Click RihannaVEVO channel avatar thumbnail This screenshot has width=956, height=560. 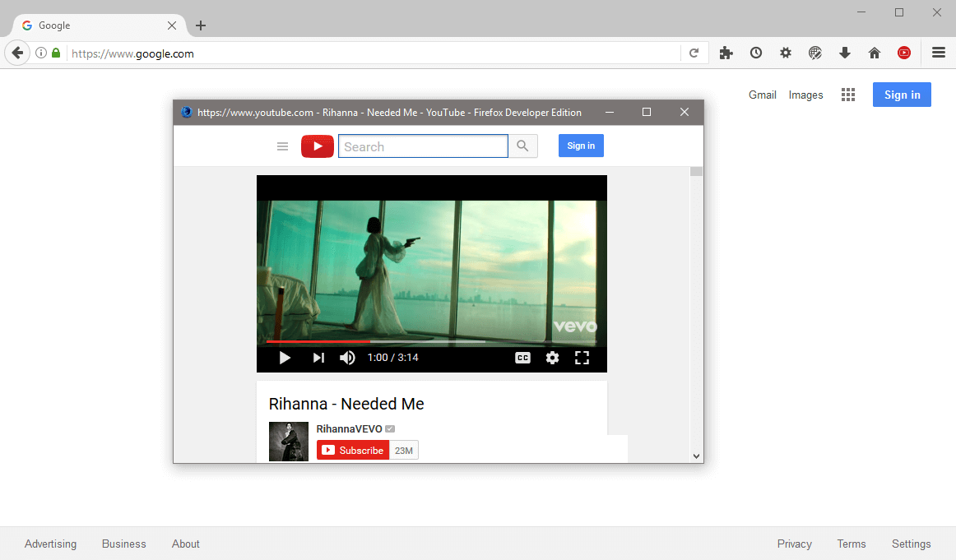289,442
